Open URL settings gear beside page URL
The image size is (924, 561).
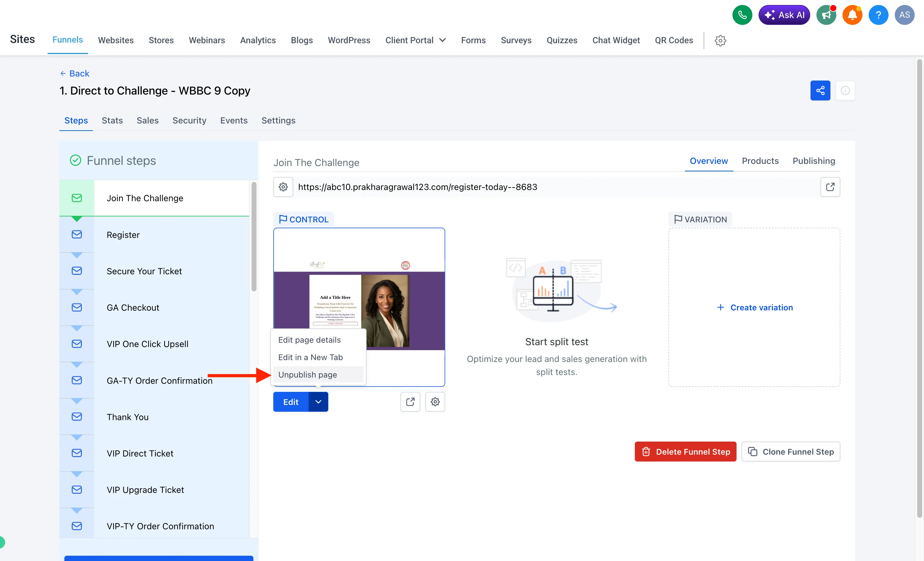[x=283, y=187]
